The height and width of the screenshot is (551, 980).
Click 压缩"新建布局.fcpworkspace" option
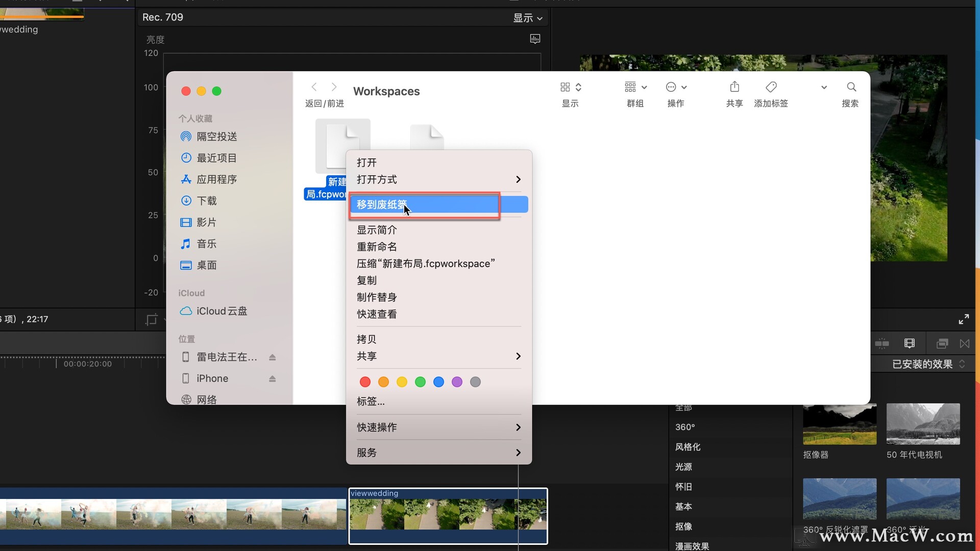439,264
